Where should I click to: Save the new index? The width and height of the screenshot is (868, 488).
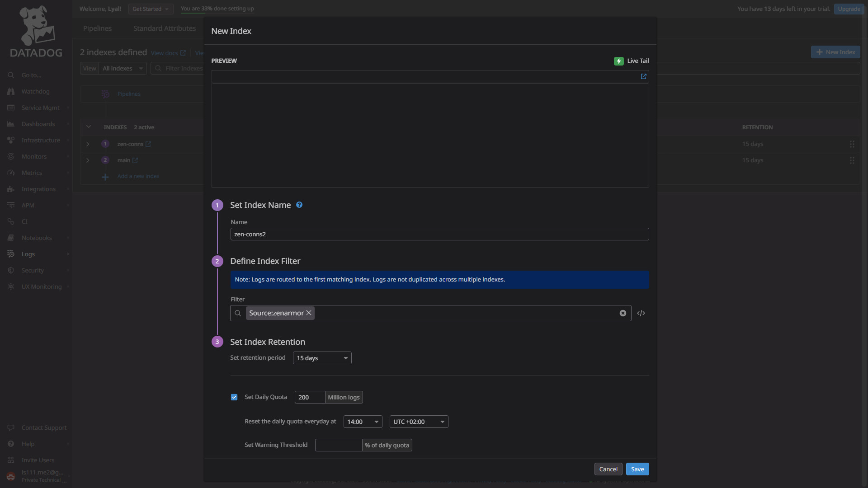click(637, 469)
